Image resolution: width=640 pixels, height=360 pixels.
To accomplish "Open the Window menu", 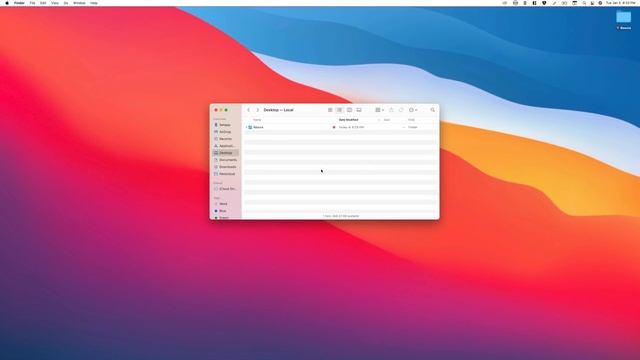I will 79,3.
